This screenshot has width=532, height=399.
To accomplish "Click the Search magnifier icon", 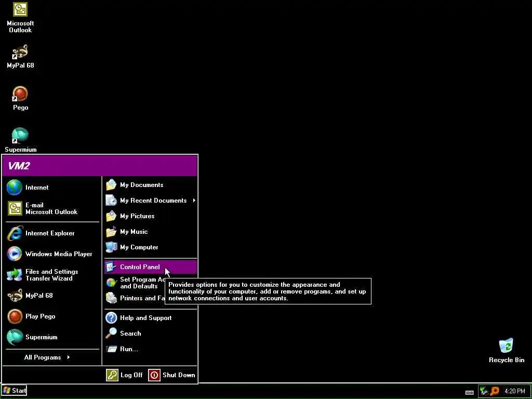I will coord(111,334).
